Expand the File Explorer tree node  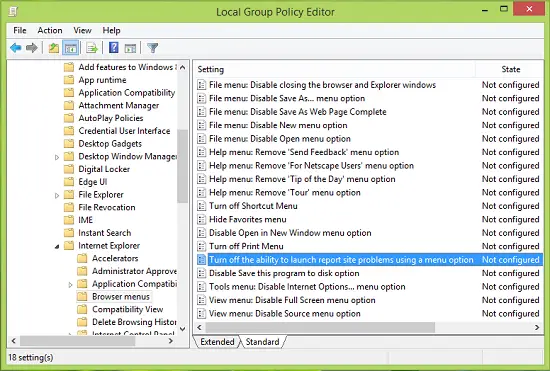[x=57, y=195]
